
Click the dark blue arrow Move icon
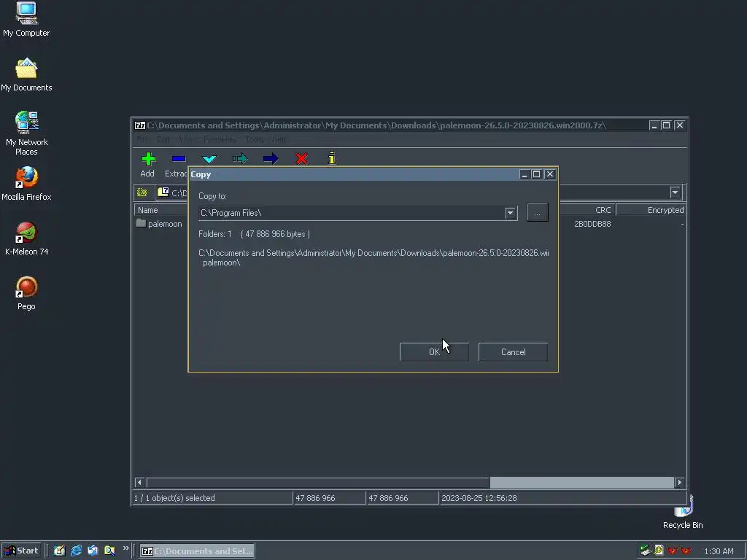click(x=271, y=158)
